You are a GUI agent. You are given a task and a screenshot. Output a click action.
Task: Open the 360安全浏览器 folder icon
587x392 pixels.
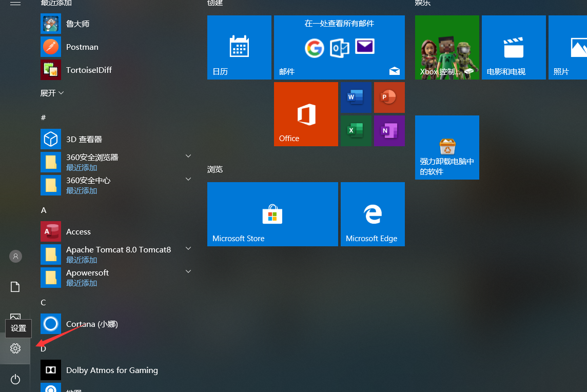[x=50, y=163]
